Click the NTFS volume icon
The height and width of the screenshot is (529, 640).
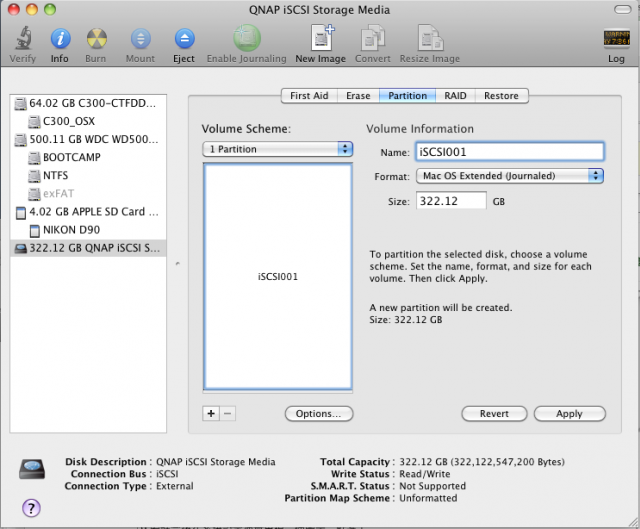click(x=34, y=176)
